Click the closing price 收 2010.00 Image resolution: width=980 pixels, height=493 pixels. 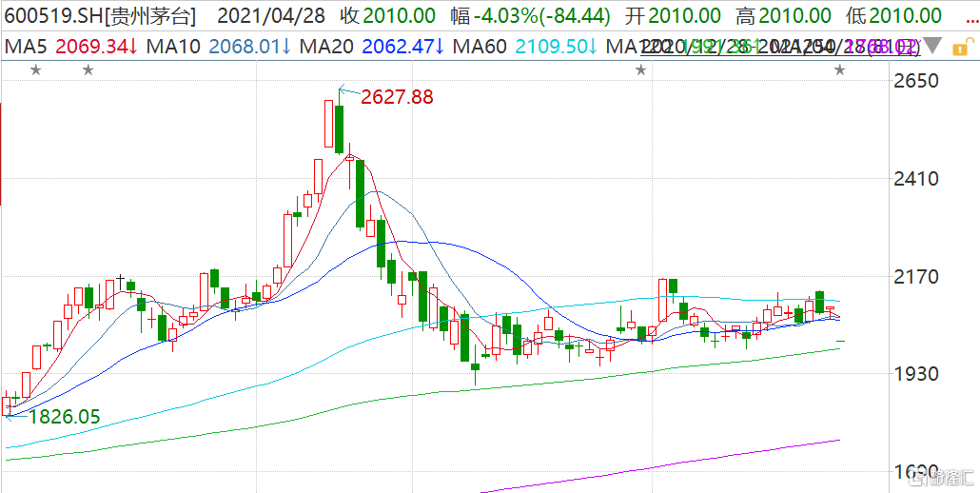click(389, 16)
